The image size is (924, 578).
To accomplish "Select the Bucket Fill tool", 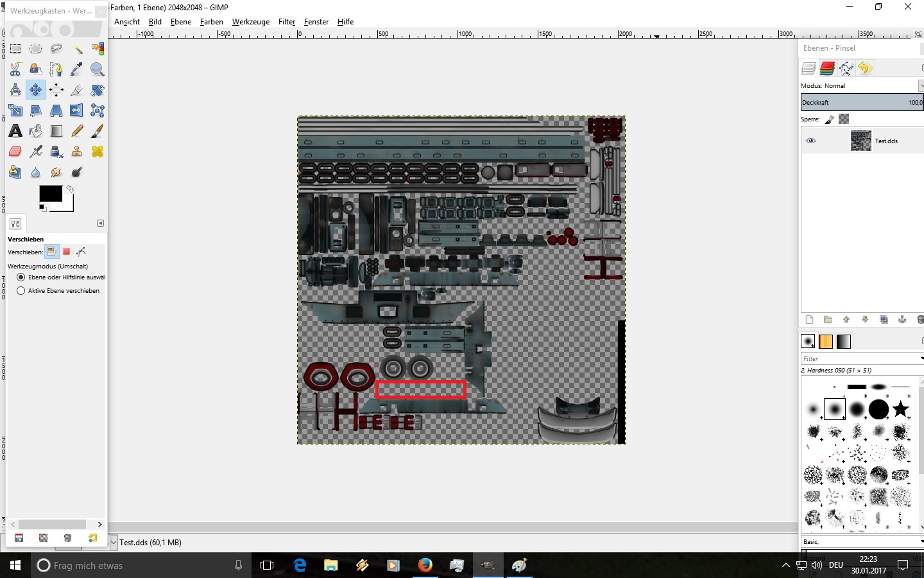I will [36, 131].
